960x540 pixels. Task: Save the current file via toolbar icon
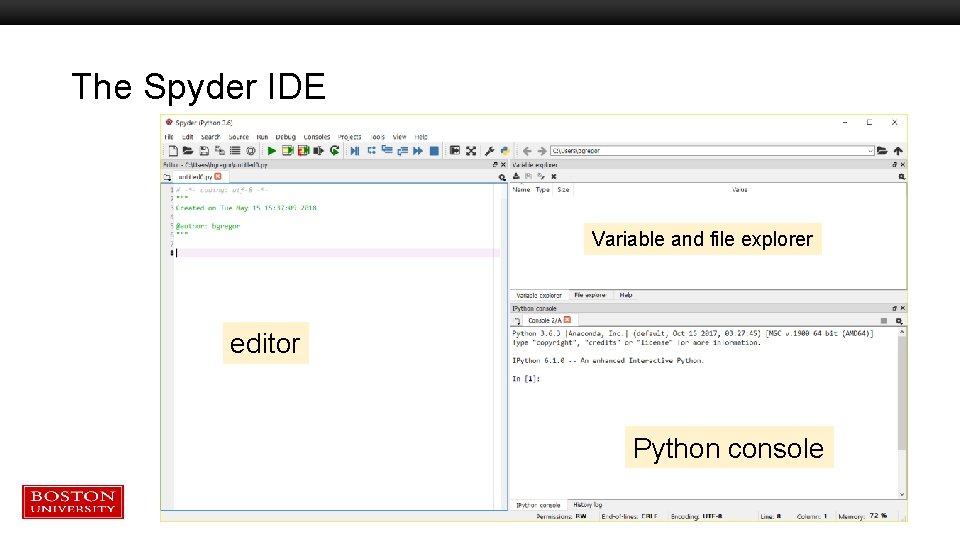[x=204, y=151]
